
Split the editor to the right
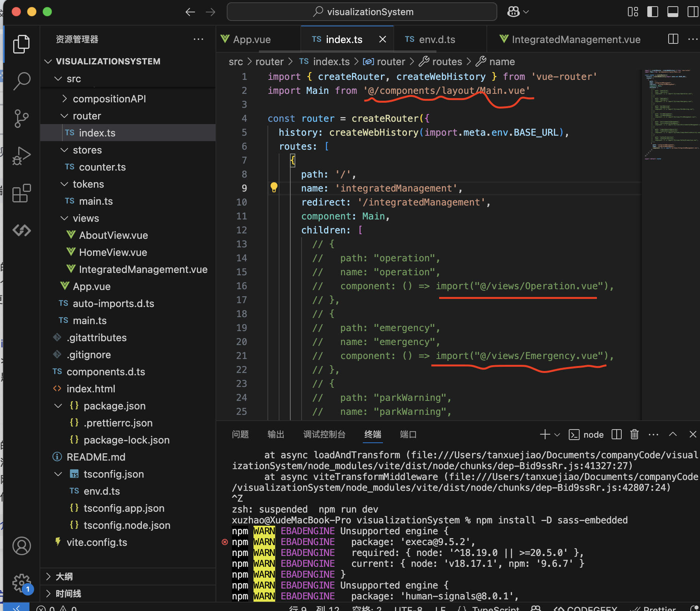(673, 39)
